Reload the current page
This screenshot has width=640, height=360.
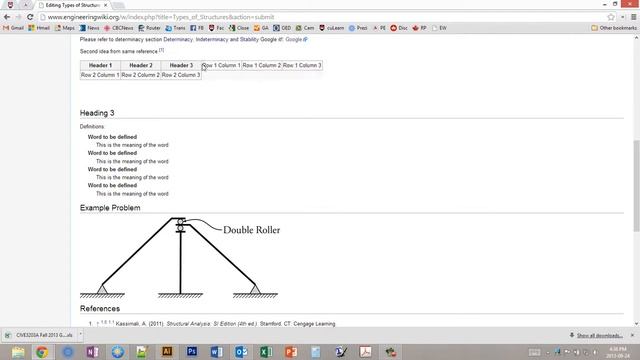click(x=30, y=17)
